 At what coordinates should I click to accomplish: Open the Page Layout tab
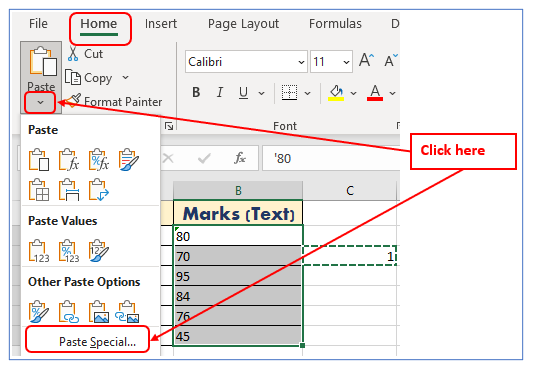[x=243, y=24]
